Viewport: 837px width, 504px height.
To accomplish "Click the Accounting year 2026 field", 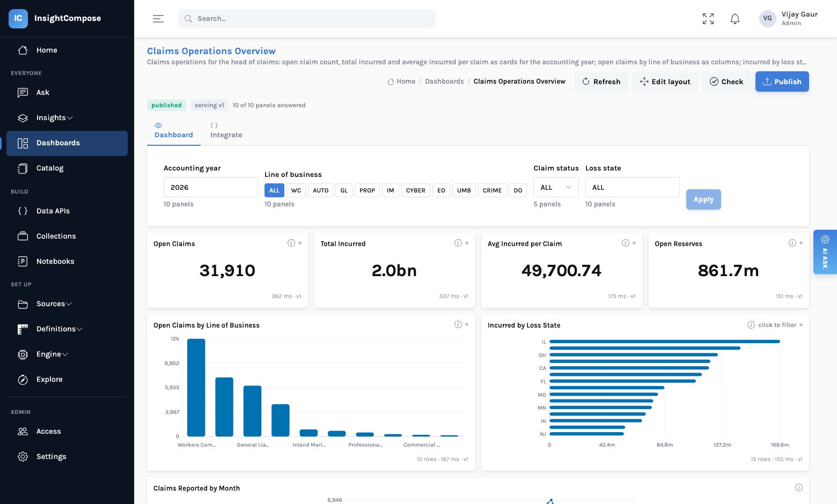I will [211, 187].
